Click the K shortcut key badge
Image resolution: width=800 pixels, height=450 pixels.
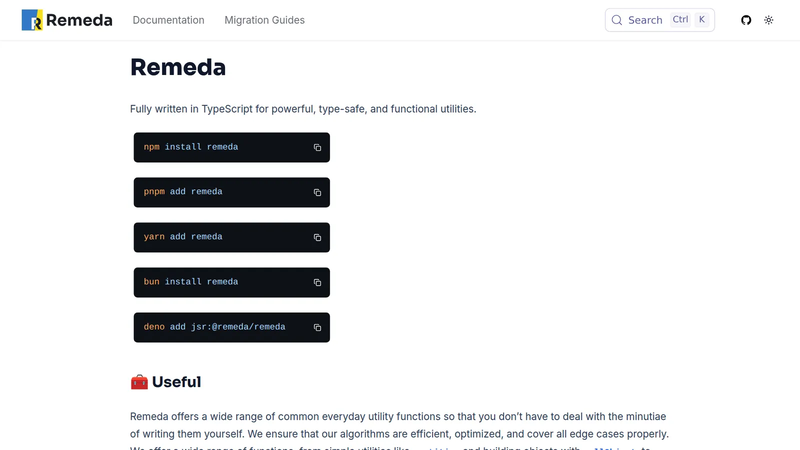[x=702, y=19]
